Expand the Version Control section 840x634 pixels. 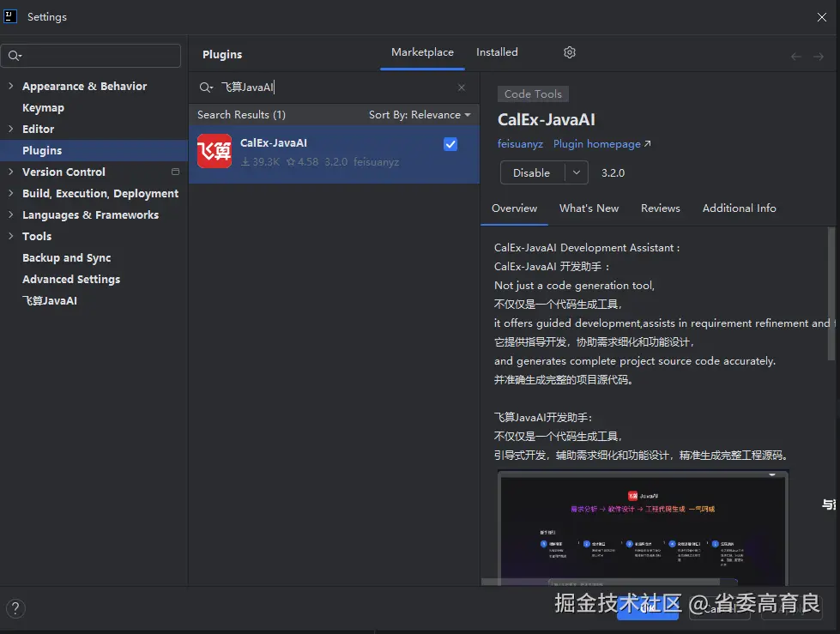(x=10, y=172)
